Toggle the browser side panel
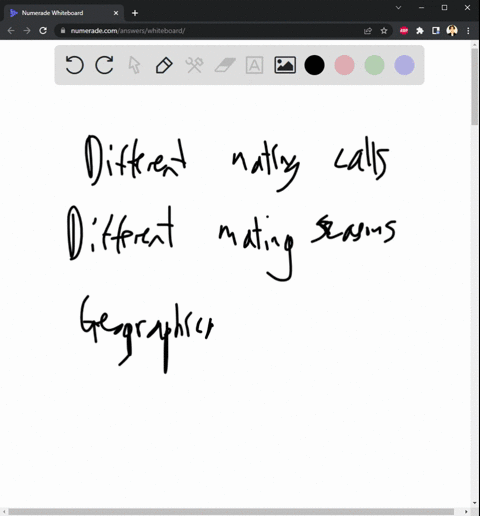Image resolution: width=480 pixels, height=516 pixels. pos(436,31)
